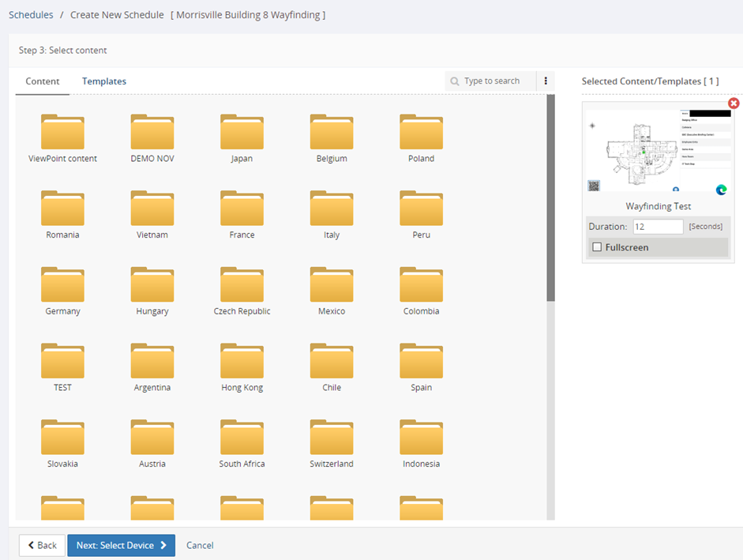
Task: Click Next: Select Device button
Action: [122, 545]
